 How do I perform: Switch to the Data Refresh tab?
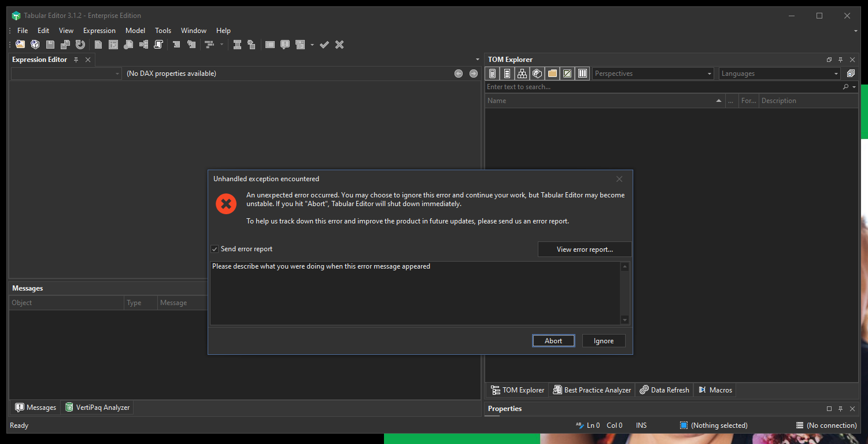click(664, 390)
